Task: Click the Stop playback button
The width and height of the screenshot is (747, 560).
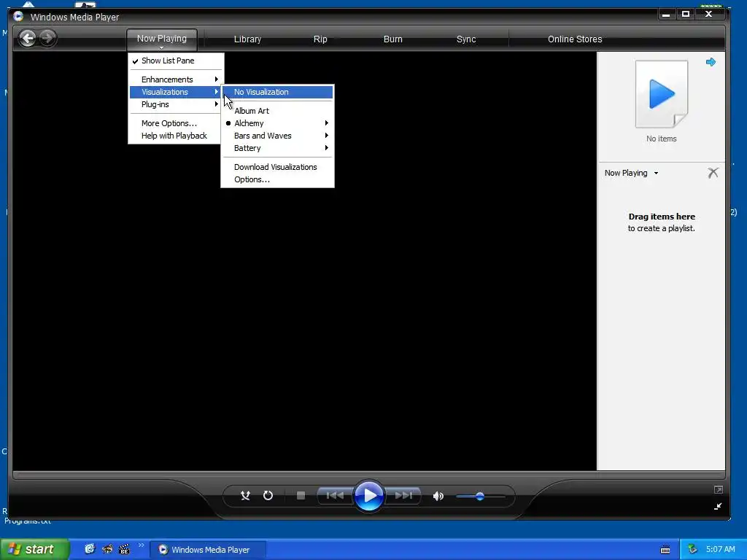Action: pyautogui.click(x=301, y=496)
